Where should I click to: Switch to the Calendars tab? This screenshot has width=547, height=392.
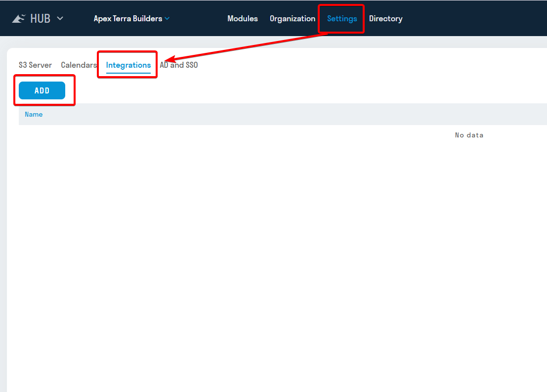79,65
